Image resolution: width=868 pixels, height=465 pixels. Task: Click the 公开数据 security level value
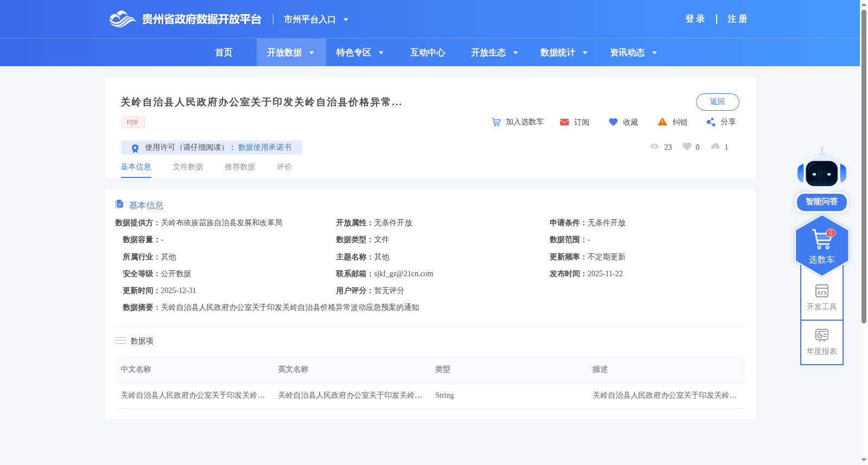176,273
